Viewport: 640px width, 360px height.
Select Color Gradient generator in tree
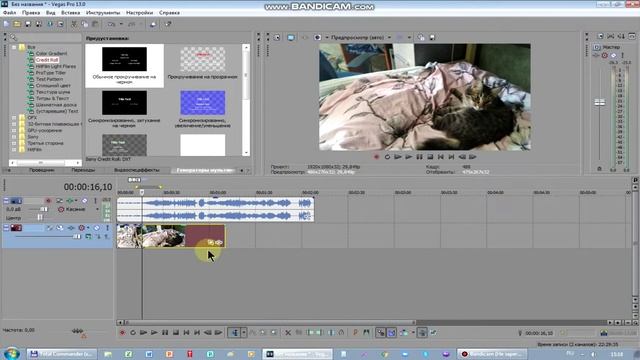(51, 53)
